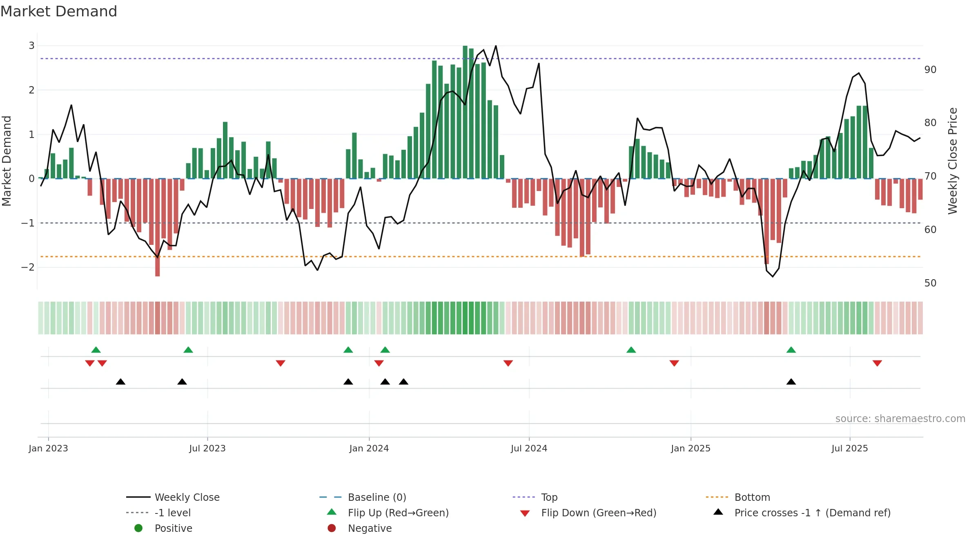Click the rotated Market Demand left axis title

coord(7,161)
